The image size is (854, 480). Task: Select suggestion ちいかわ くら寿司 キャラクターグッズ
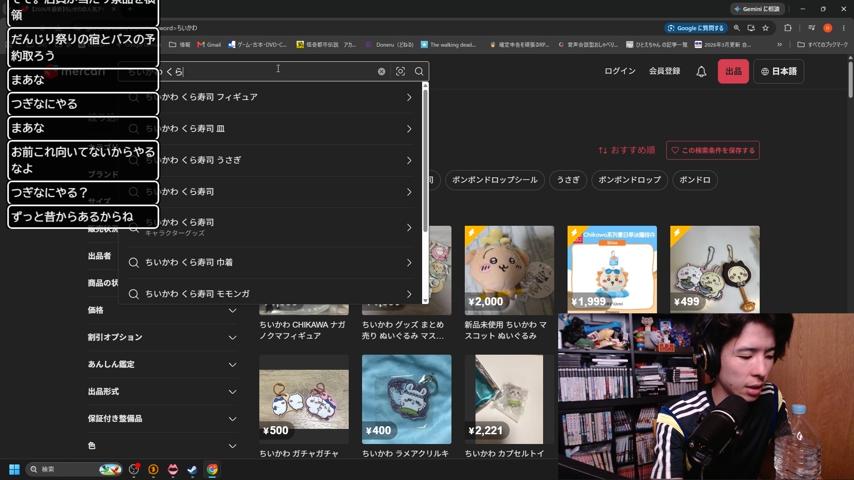click(x=271, y=227)
